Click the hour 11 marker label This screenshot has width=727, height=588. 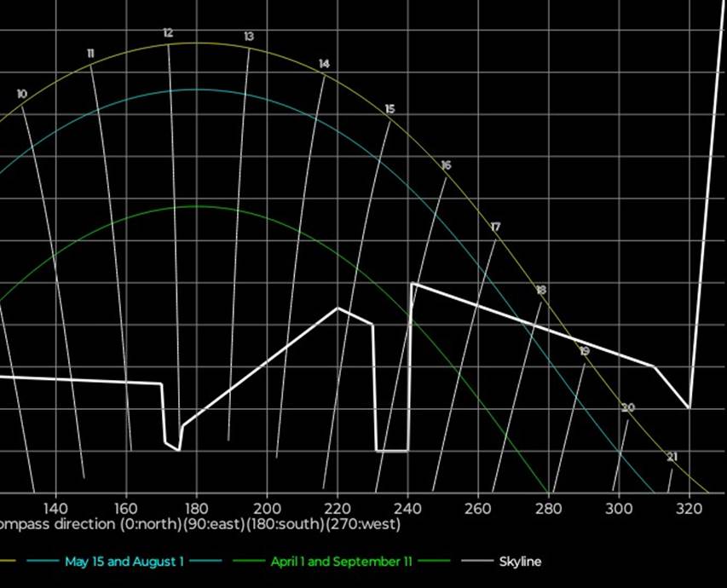point(90,54)
